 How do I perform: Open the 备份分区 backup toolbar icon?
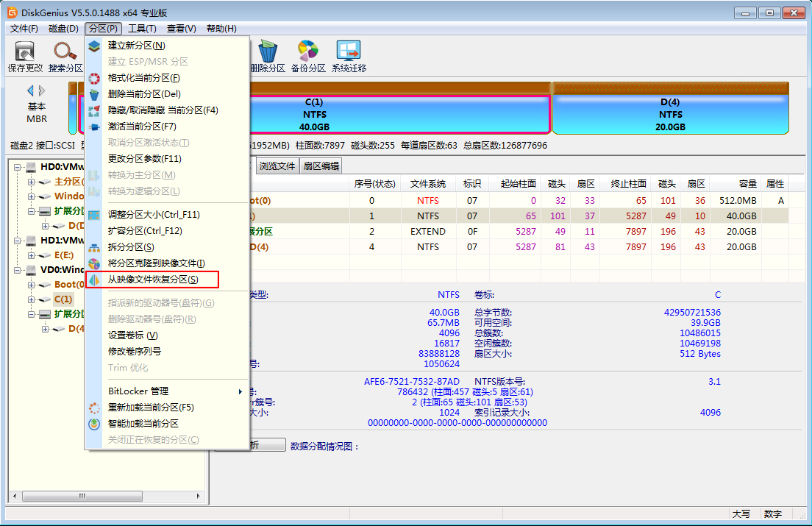[x=307, y=52]
